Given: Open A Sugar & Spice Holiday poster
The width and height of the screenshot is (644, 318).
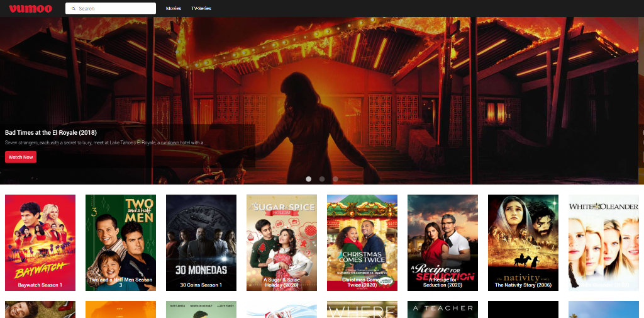Looking at the screenshot, I should click(282, 242).
